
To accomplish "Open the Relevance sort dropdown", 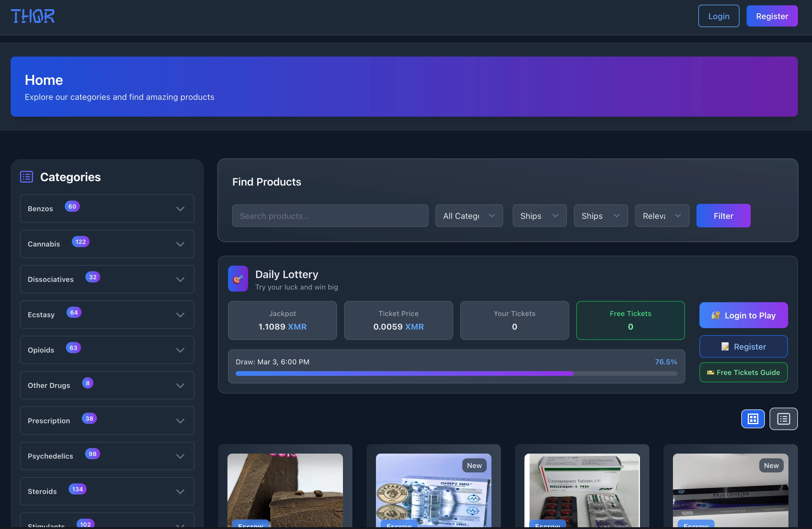I will (x=661, y=216).
